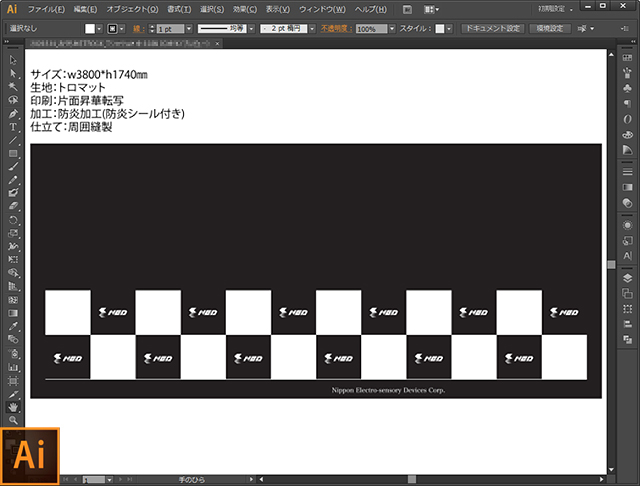Image resolution: width=640 pixels, height=486 pixels.
Task: Choose the Rotate tool
Action: 13,220
